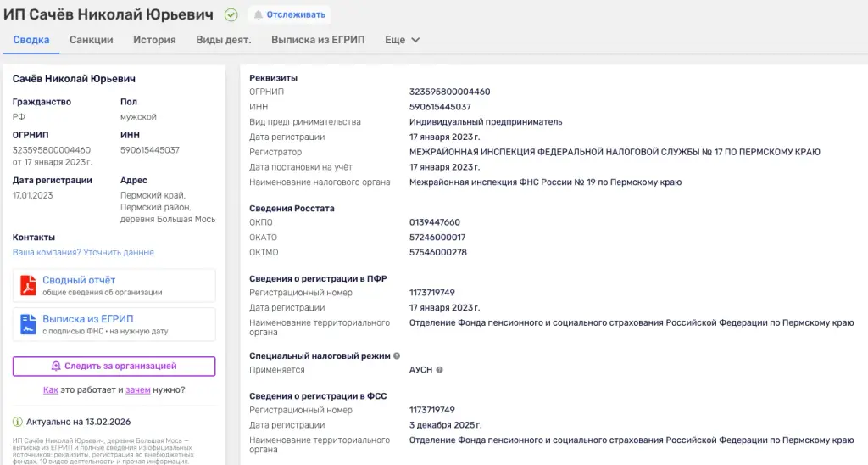This screenshot has width=868, height=465.
Task: Click Межрайонная инспекция ФНС России № 19 text
Action: tap(545, 182)
